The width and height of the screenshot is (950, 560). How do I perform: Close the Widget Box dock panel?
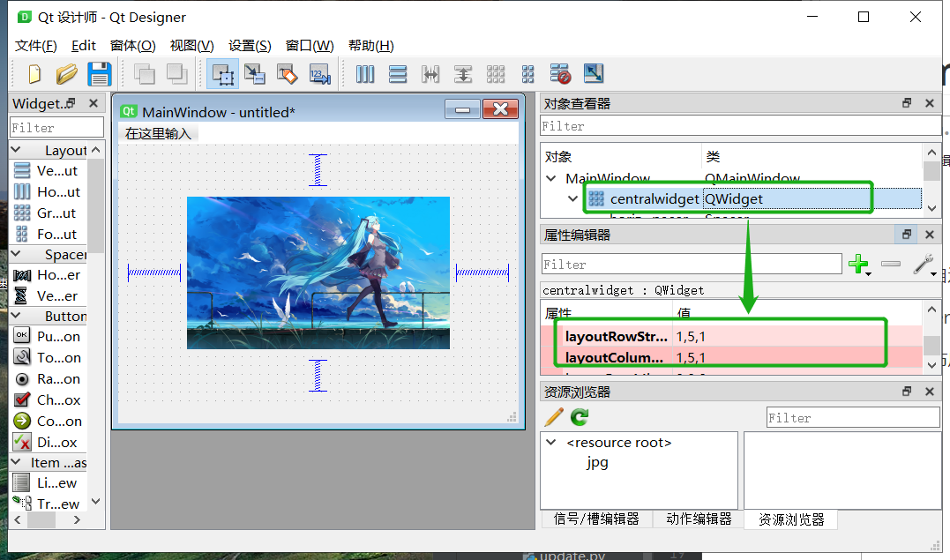point(94,103)
